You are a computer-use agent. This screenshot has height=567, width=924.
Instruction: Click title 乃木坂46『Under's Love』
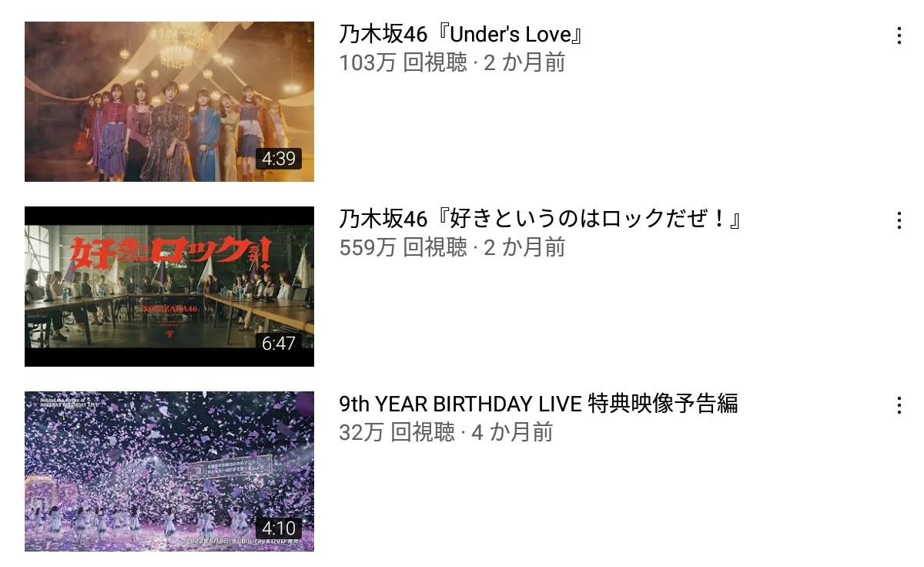coord(460,35)
